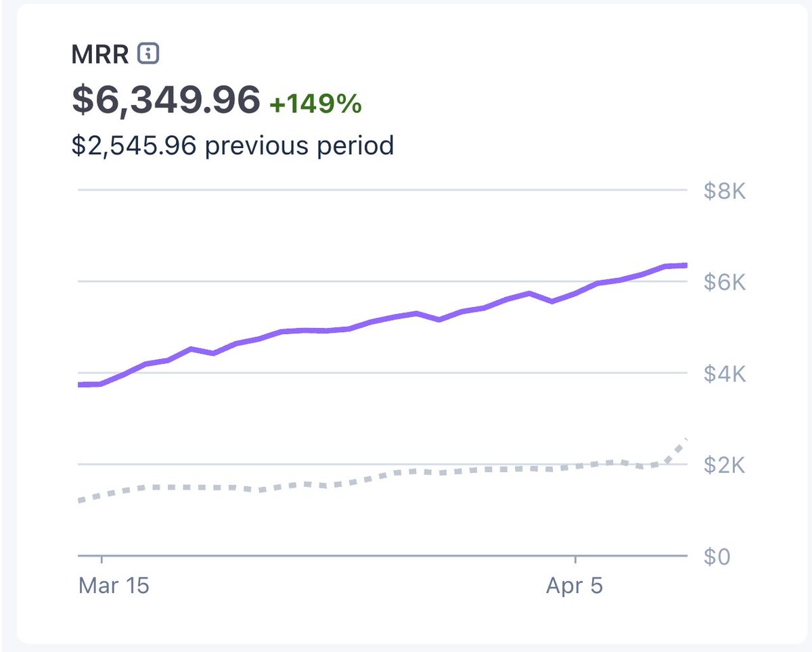The image size is (812, 652).
Task: Open the MRR info icon
Action: point(148,53)
